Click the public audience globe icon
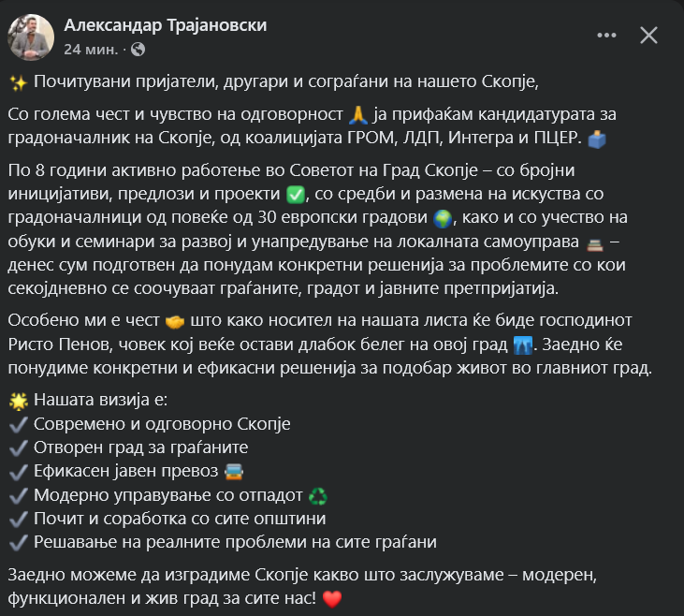 pyautogui.click(x=138, y=48)
